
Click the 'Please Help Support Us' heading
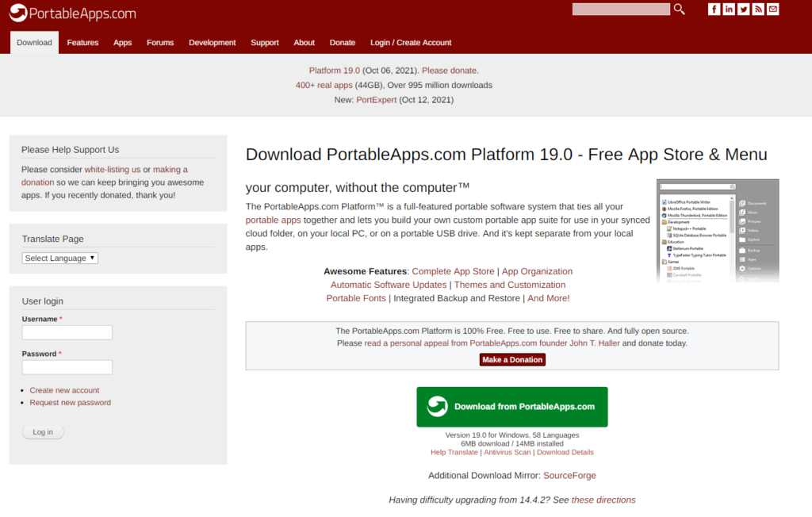pyautogui.click(x=70, y=150)
